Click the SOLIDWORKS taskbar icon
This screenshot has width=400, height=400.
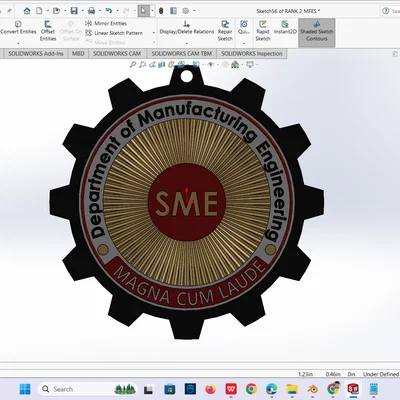353,389
